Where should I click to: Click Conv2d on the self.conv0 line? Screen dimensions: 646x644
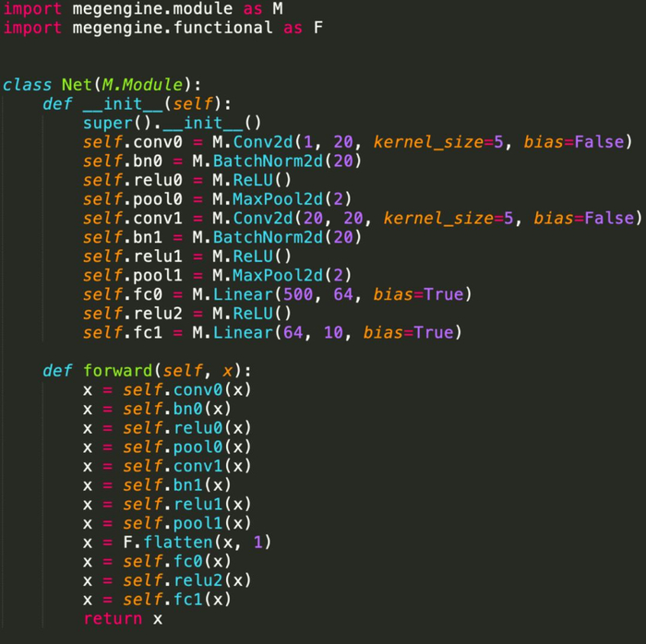(x=263, y=142)
